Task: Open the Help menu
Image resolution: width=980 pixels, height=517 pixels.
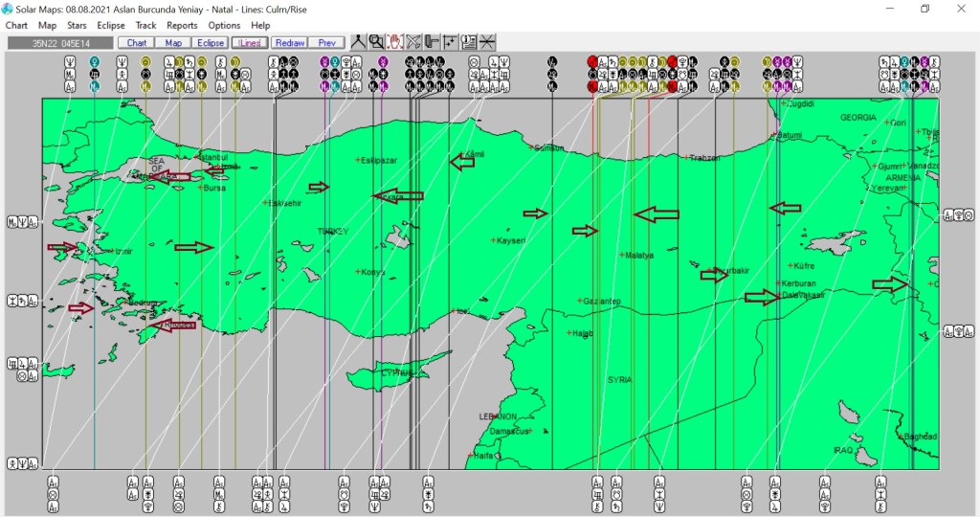Action: (x=260, y=25)
